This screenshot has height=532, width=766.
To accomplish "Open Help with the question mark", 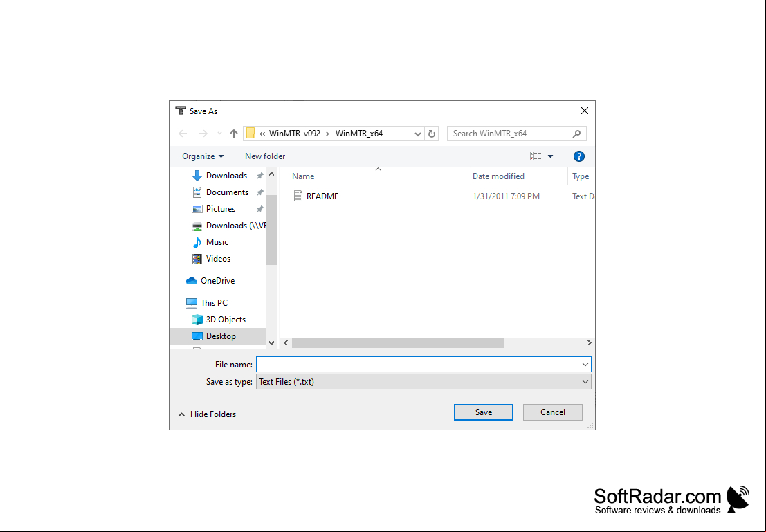I will (579, 156).
